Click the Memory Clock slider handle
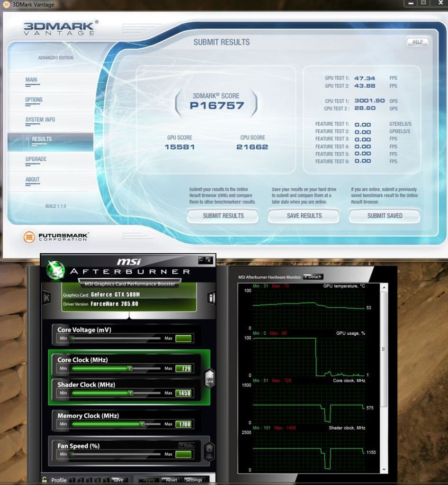The height and width of the screenshot is (485, 448). click(x=142, y=424)
